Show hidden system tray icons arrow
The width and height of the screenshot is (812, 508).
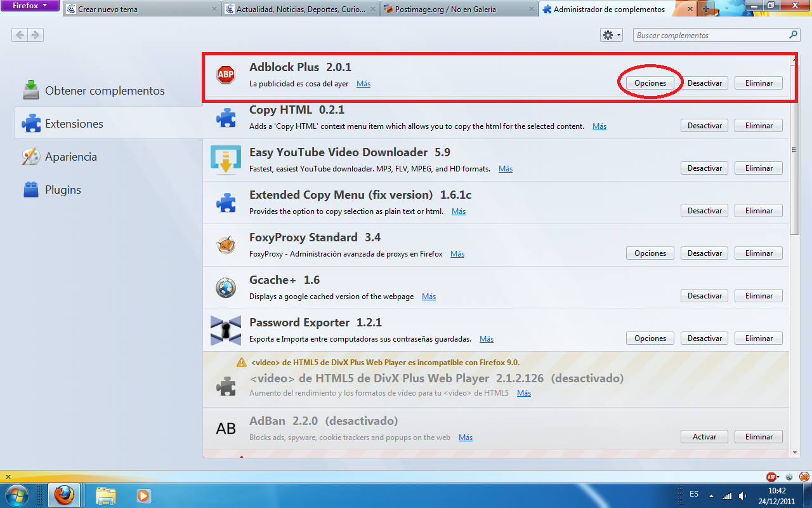tap(711, 495)
